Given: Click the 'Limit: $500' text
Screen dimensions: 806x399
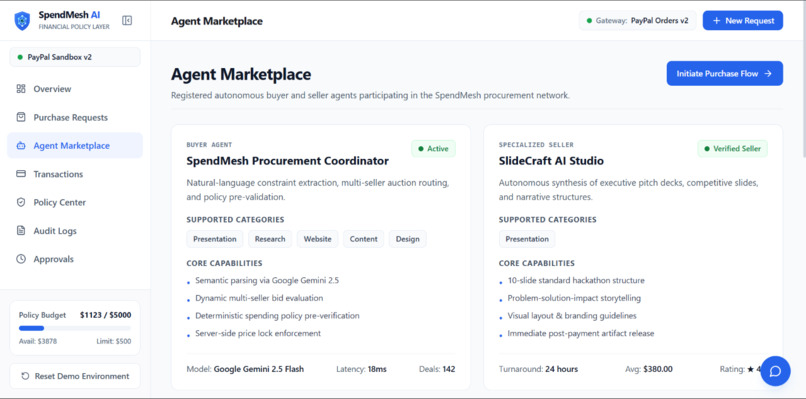Looking at the screenshot, I should [x=114, y=341].
